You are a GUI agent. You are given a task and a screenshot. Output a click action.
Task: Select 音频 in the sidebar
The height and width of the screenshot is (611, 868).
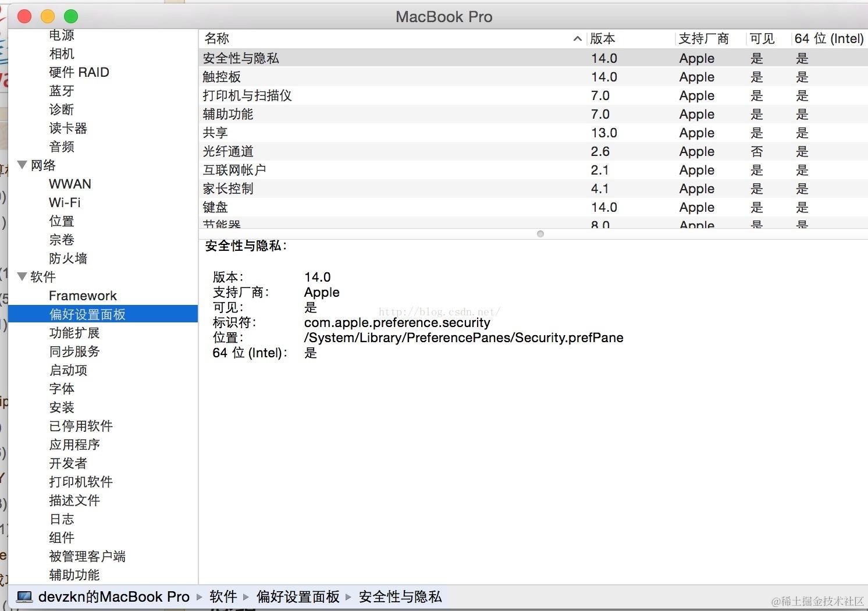(62, 147)
